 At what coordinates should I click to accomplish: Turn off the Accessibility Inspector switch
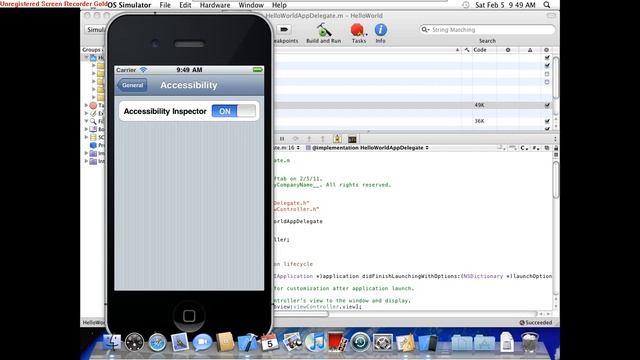(234, 111)
